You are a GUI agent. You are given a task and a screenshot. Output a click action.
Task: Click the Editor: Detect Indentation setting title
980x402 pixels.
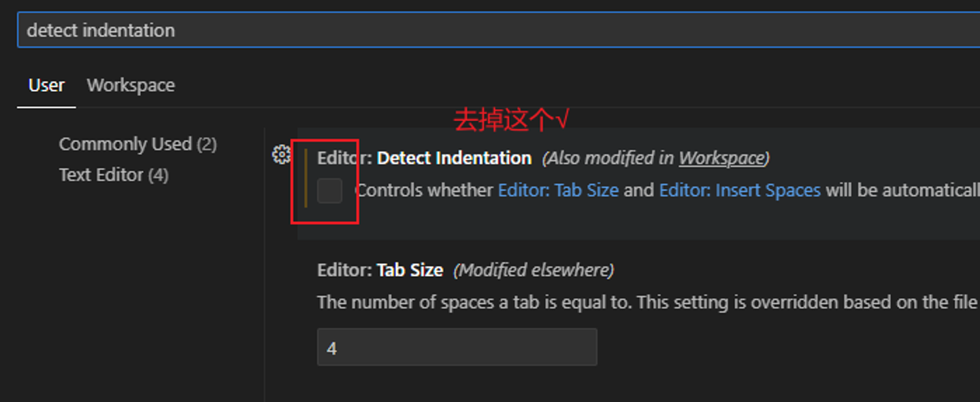(x=423, y=158)
